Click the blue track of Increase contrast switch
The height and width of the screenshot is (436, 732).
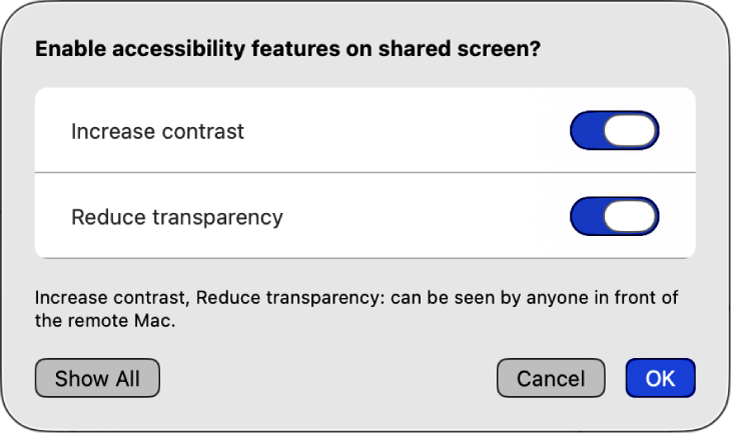(587, 131)
